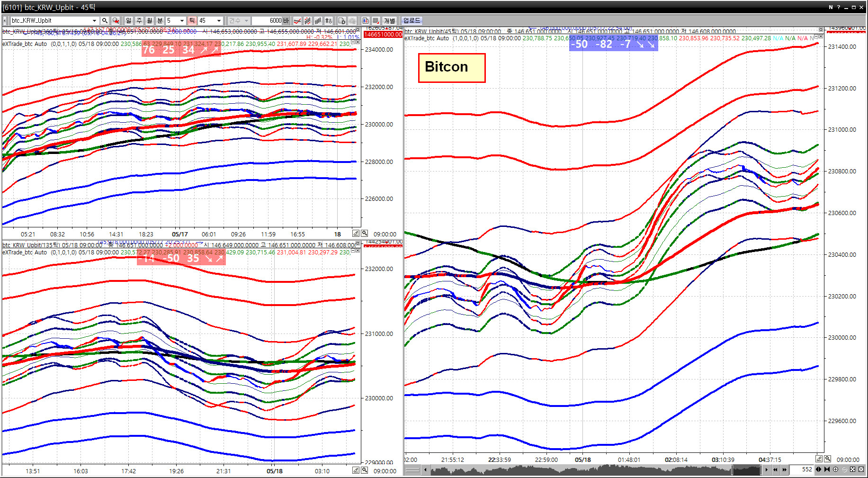Click the zoom-in plus icon in bottom bar

[x=836, y=469]
